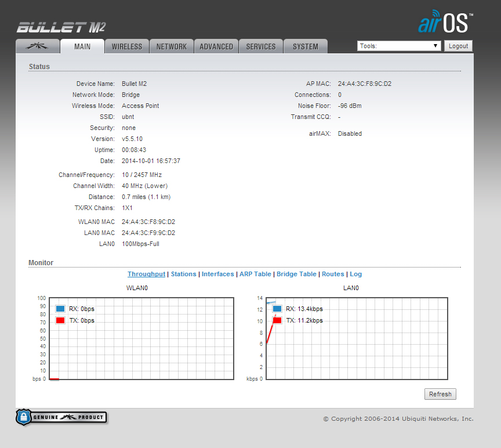This screenshot has height=448, width=501.
Task: Open the Log monitor link
Action: (355, 274)
